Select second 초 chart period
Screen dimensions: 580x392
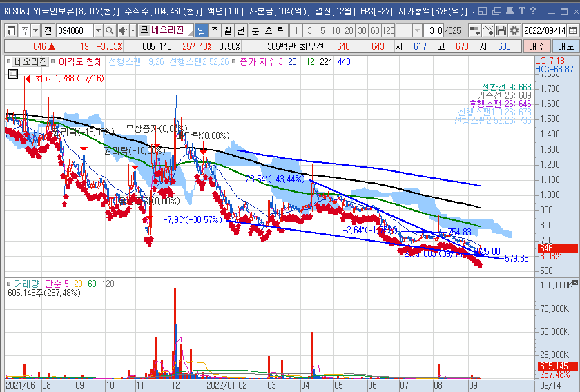point(269,30)
